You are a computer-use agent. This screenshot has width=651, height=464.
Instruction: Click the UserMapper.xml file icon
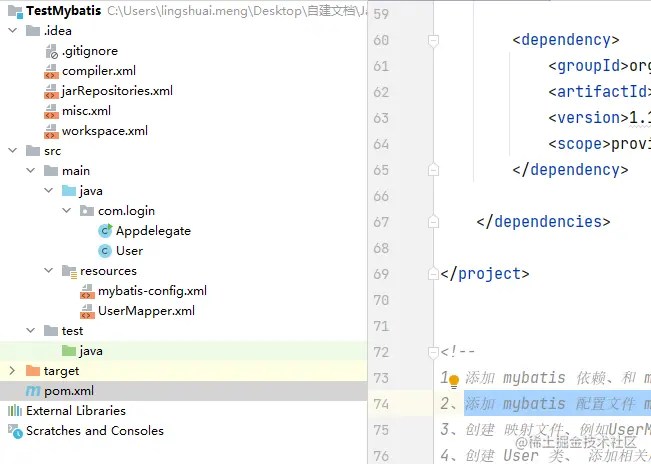coord(87,311)
